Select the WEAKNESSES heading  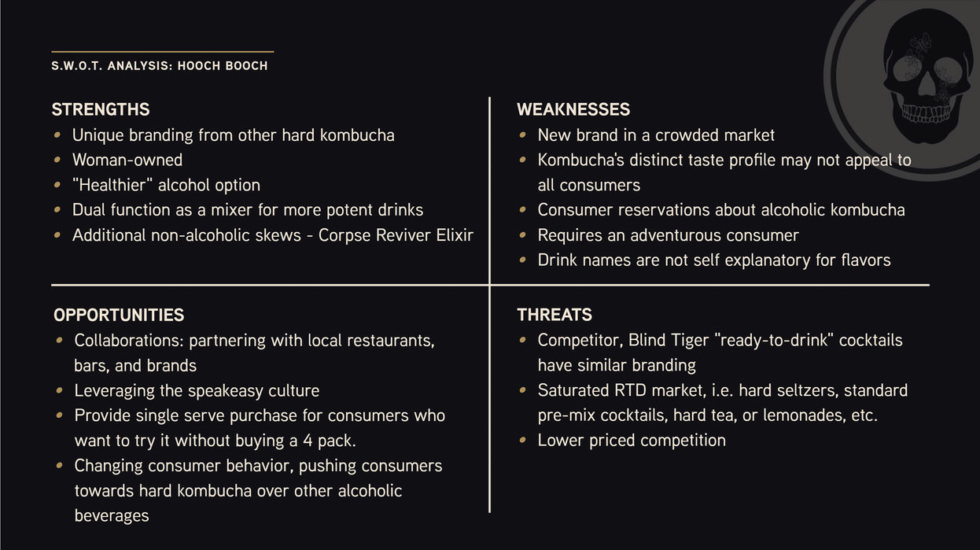coord(573,109)
